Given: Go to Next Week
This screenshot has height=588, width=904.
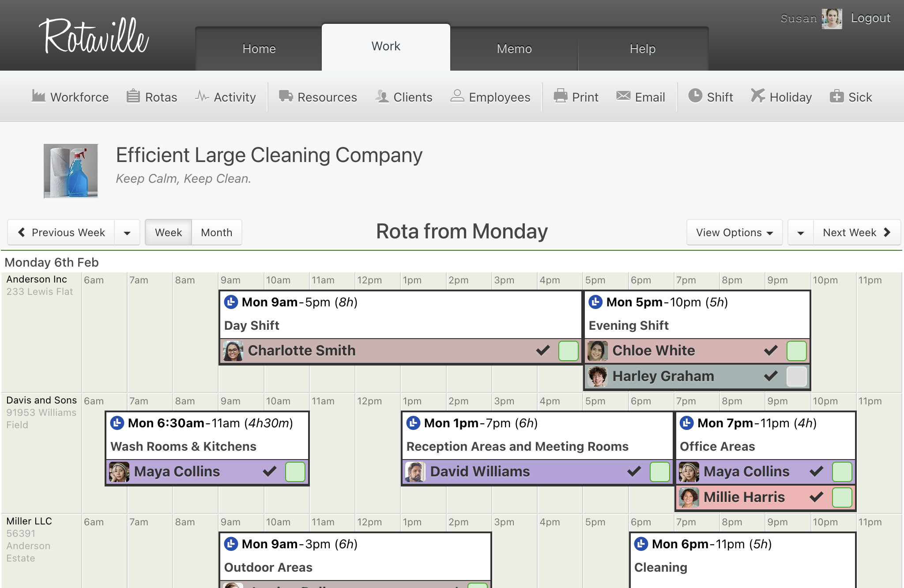Looking at the screenshot, I should coord(857,233).
